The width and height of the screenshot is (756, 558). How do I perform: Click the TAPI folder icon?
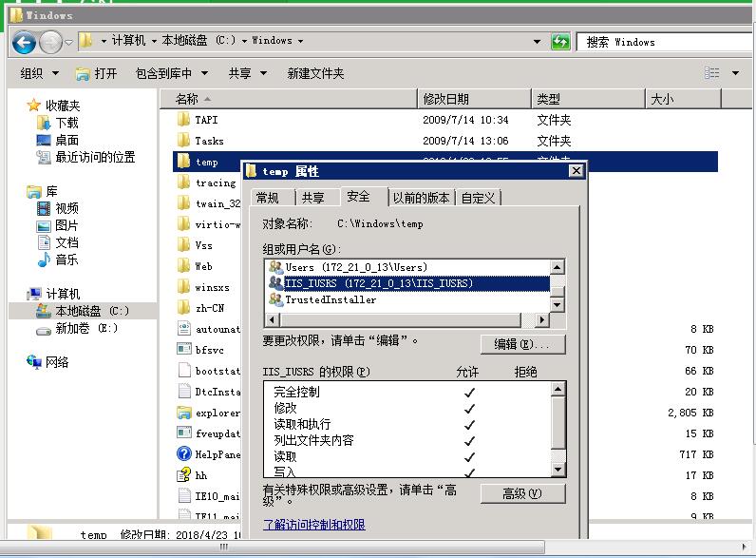click(184, 120)
